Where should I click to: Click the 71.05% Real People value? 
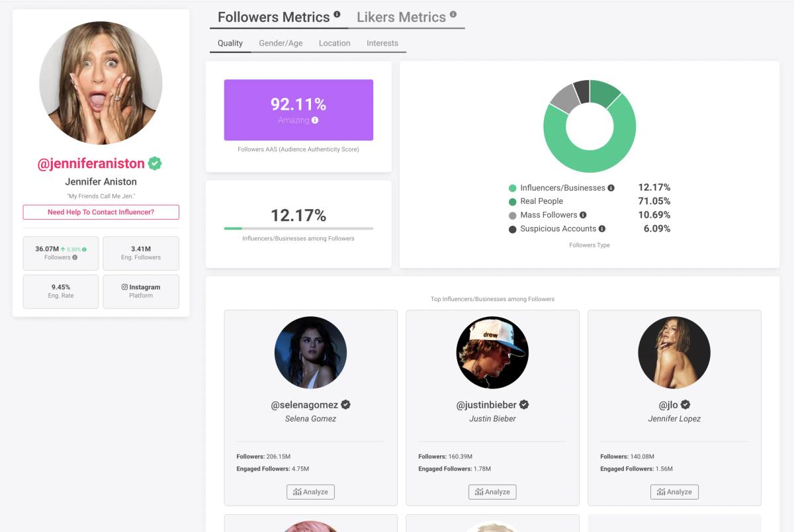[x=654, y=201]
